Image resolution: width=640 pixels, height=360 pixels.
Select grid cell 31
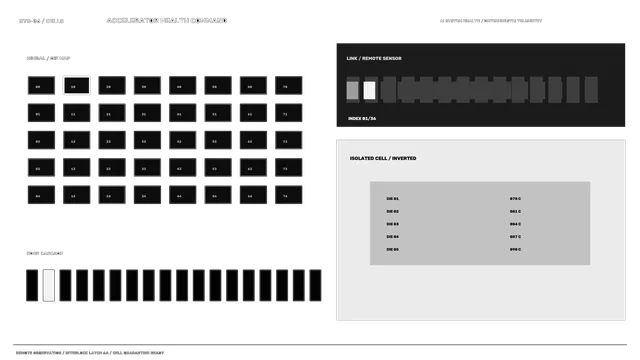[147, 113]
